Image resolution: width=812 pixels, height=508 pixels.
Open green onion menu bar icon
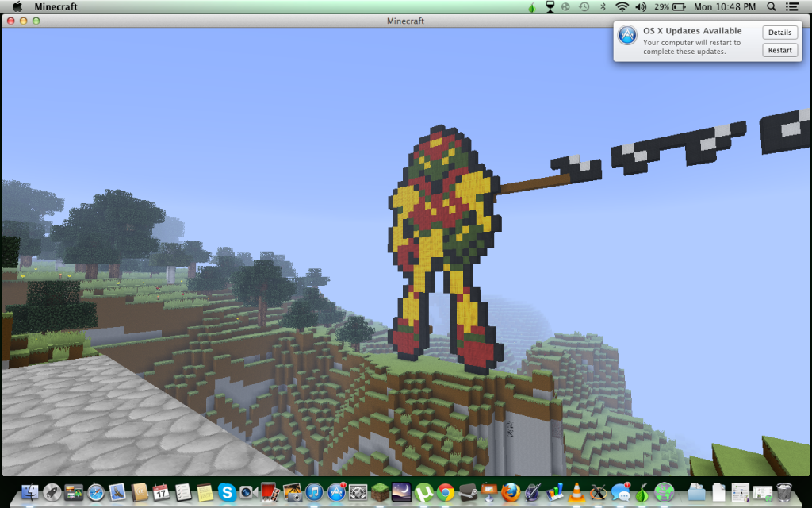pos(532,6)
